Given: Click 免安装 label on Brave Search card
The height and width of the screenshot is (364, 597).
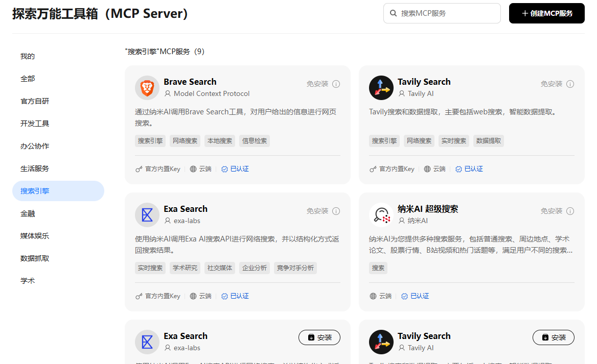Looking at the screenshot, I should click(x=317, y=84).
